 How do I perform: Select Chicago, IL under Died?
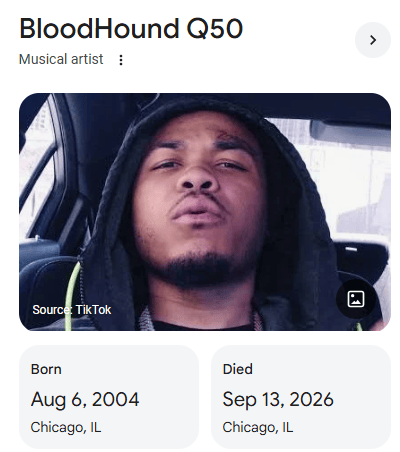click(x=258, y=427)
